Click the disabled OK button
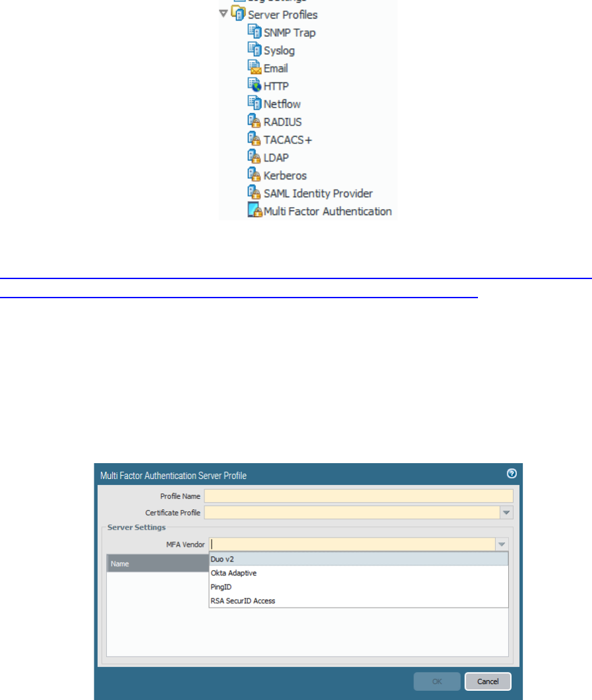Viewport: 592px width, 700px height. tap(437, 682)
